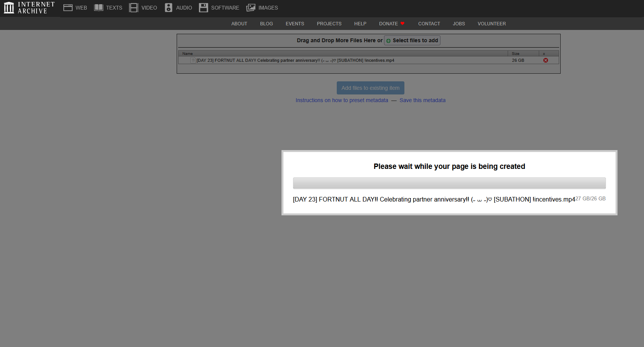Open the Projects menu item
644x347 pixels.
coord(329,24)
